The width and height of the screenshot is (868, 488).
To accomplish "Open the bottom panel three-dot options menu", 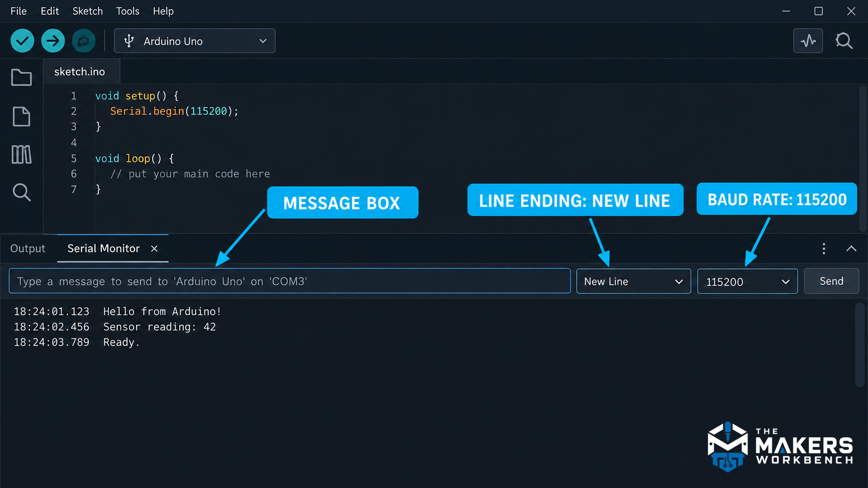I will [824, 248].
